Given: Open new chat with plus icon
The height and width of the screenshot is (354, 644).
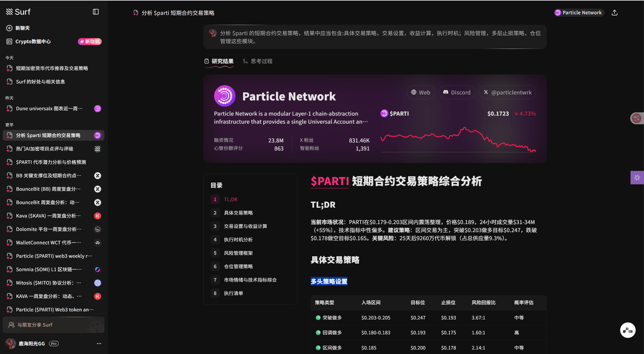Looking at the screenshot, I should click(9, 28).
